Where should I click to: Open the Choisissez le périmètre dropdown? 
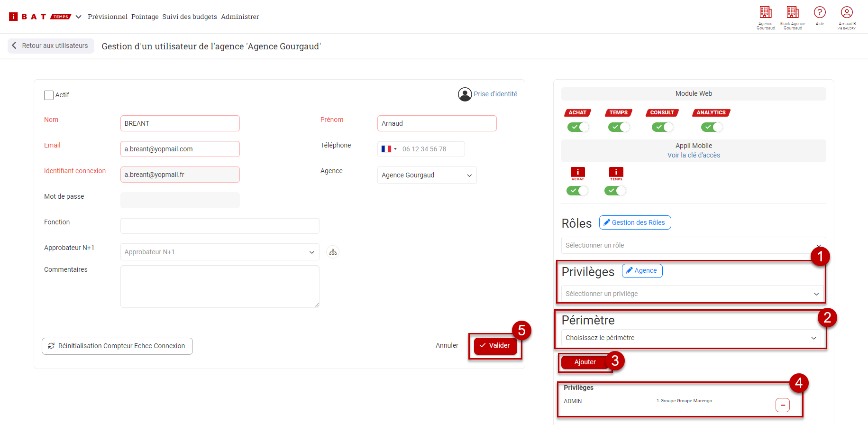point(691,338)
